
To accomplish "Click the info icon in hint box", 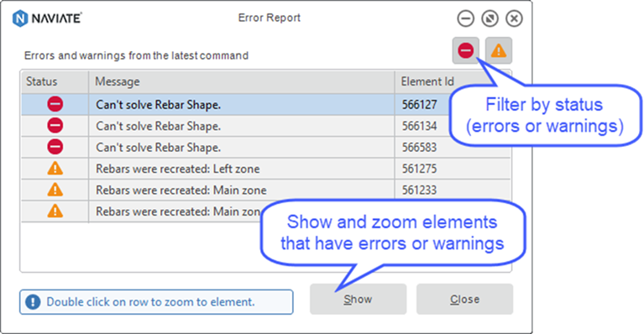I will tap(33, 302).
